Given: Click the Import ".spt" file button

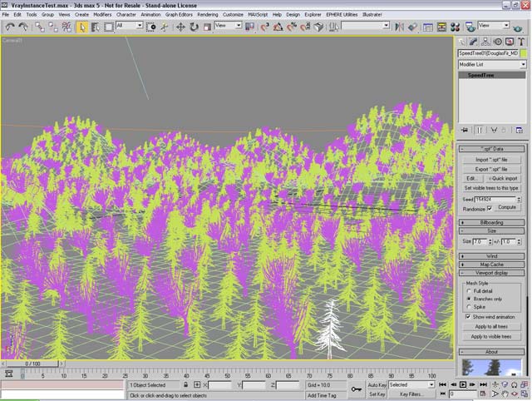Looking at the screenshot, I should (x=493, y=158).
